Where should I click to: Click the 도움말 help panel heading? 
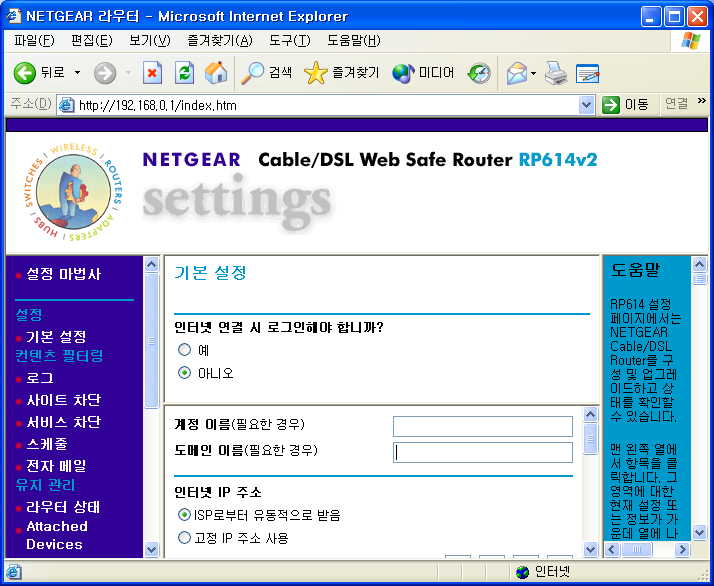click(x=635, y=270)
